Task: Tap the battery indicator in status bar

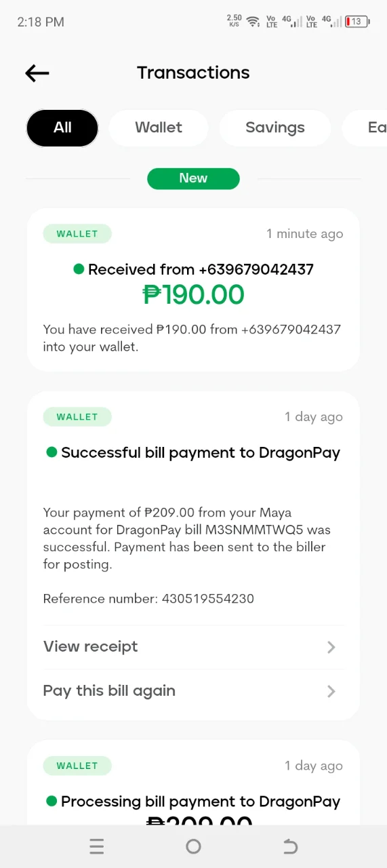Action: (357, 22)
